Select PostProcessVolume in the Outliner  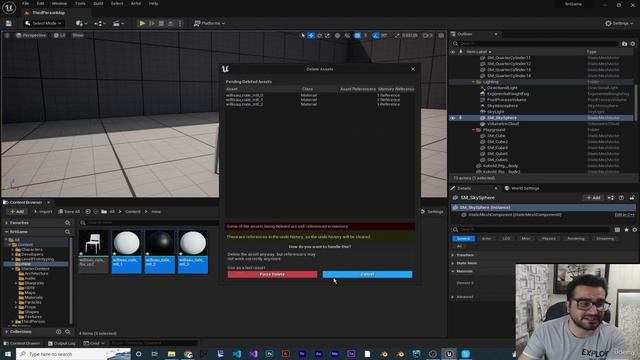pos(506,100)
